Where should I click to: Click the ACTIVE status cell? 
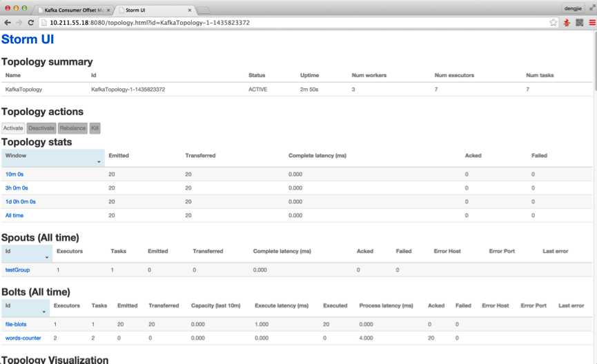[257, 90]
